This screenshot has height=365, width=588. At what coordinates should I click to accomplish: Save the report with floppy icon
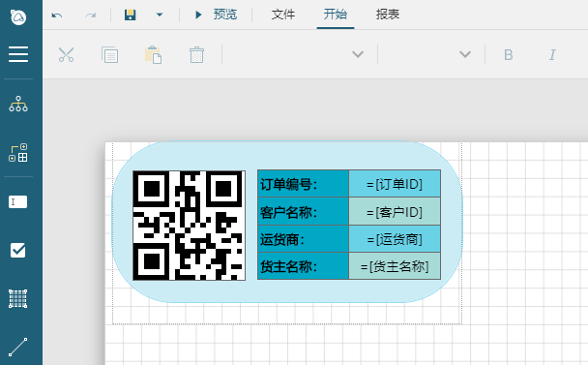click(x=131, y=15)
